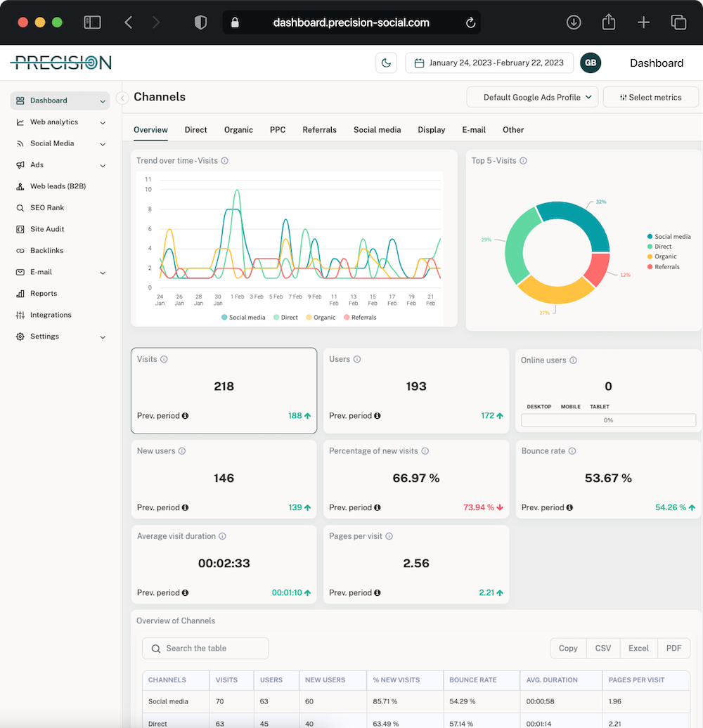Expand the Settings sidebar section
This screenshot has width=703, height=728.
(x=101, y=336)
